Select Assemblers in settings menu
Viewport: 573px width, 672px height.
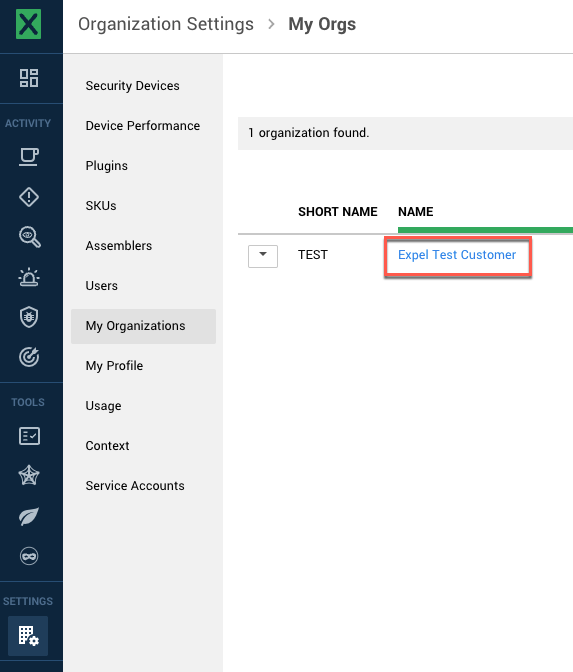pos(119,246)
